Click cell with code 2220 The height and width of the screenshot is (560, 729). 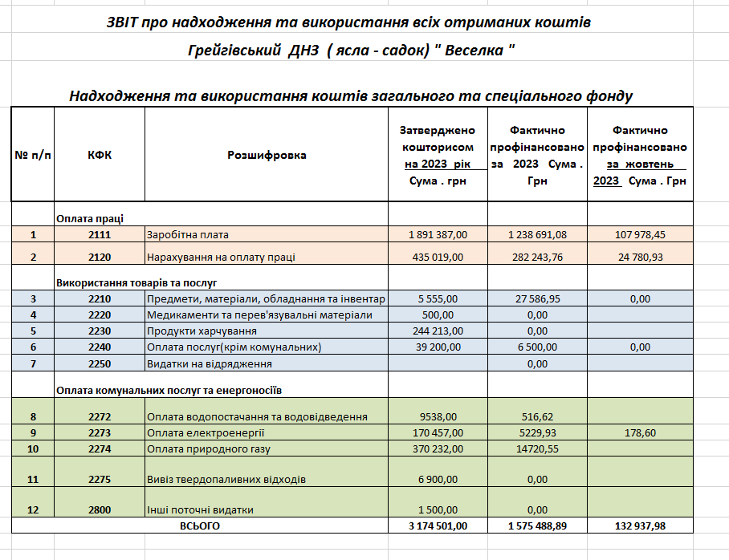click(x=100, y=315)
